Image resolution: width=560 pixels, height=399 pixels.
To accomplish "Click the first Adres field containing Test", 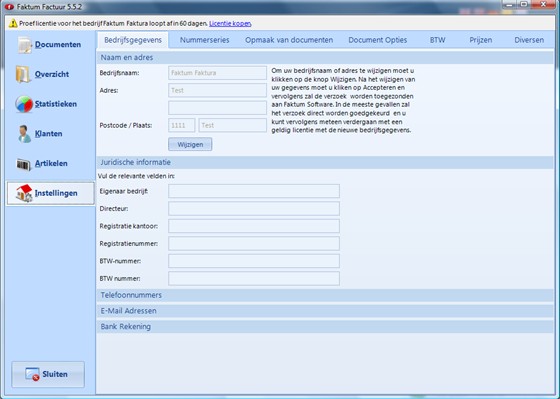I will 218,90.
